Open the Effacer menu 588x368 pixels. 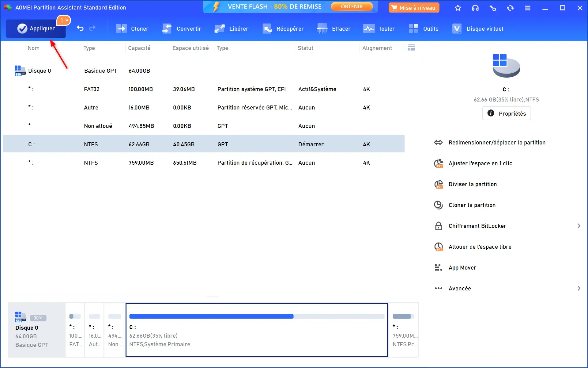334,29
